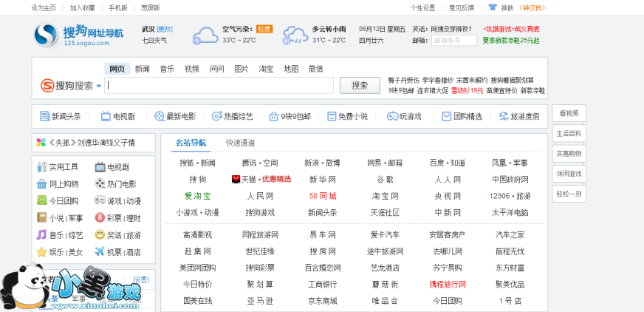The image size is (644, 312).
Task: Click the 雪纺衫19元 promo link
Action: [x=467, y=90]
